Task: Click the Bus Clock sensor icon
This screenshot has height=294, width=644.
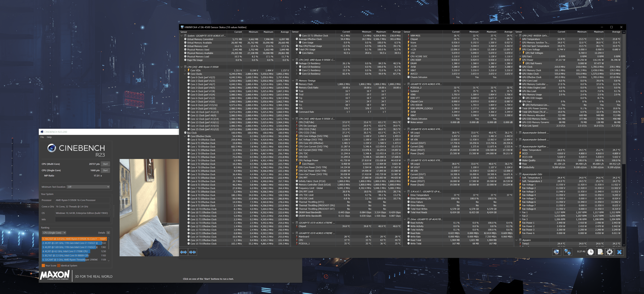Action: point(185,133)
